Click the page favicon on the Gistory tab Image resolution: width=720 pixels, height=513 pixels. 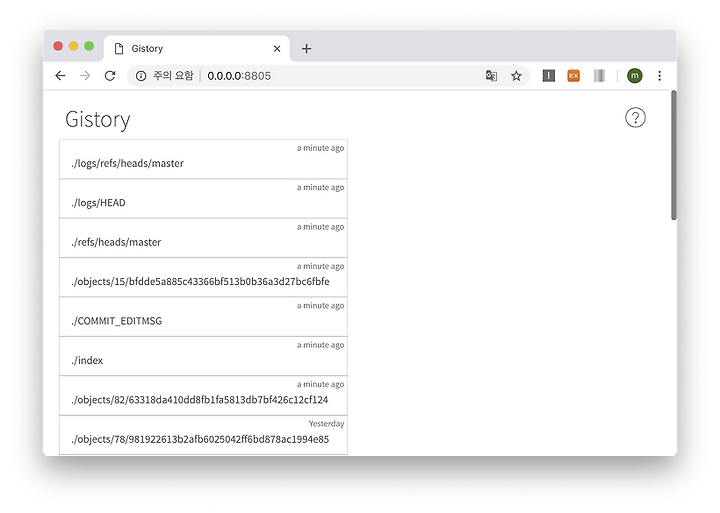click(119, 49)
